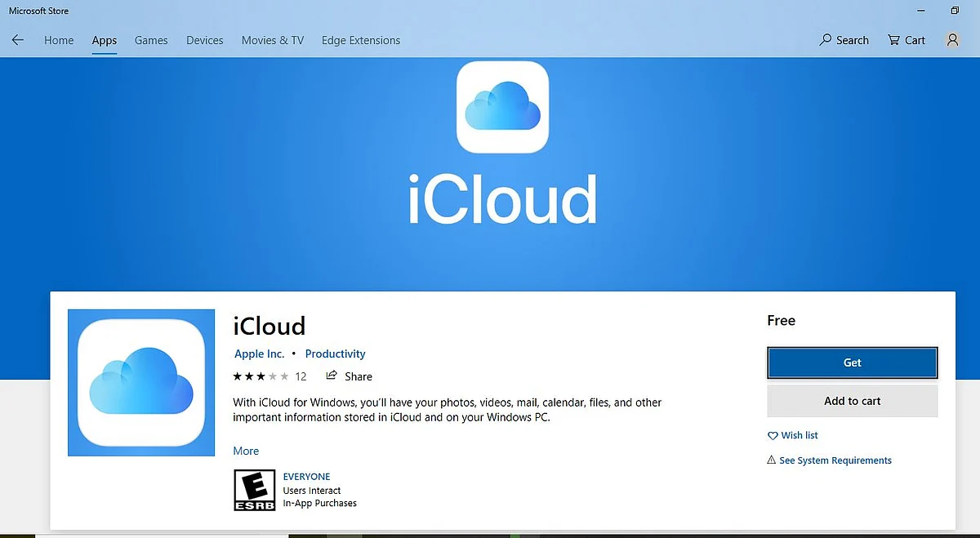Open the user account profile icon
Screen dimensions: 980x538
pyautogui.click(x=952, y=40)
